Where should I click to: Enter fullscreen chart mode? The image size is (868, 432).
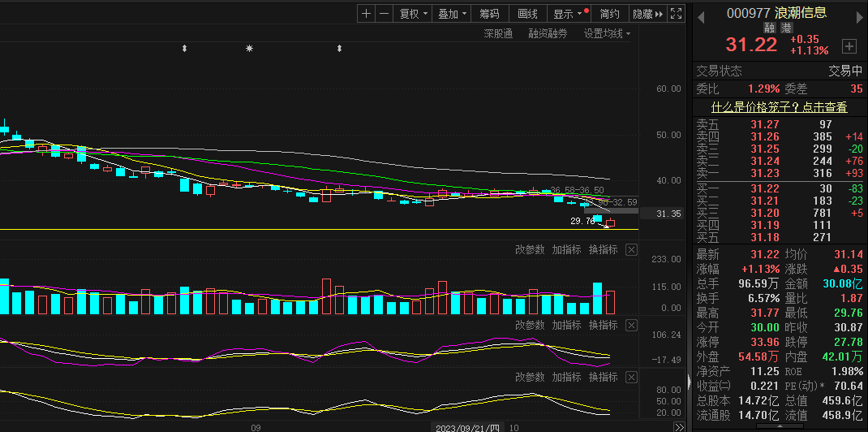point(677,14)
